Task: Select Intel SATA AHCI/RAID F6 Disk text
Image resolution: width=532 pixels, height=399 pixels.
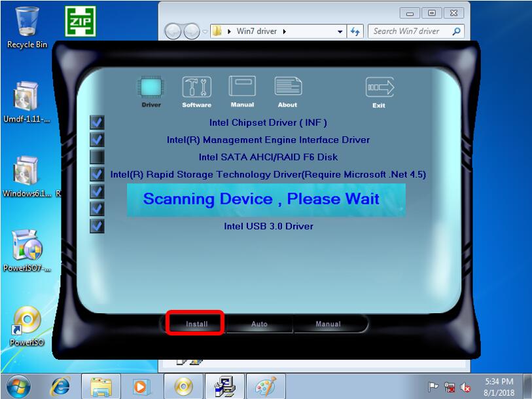Action: pos(268,157)
